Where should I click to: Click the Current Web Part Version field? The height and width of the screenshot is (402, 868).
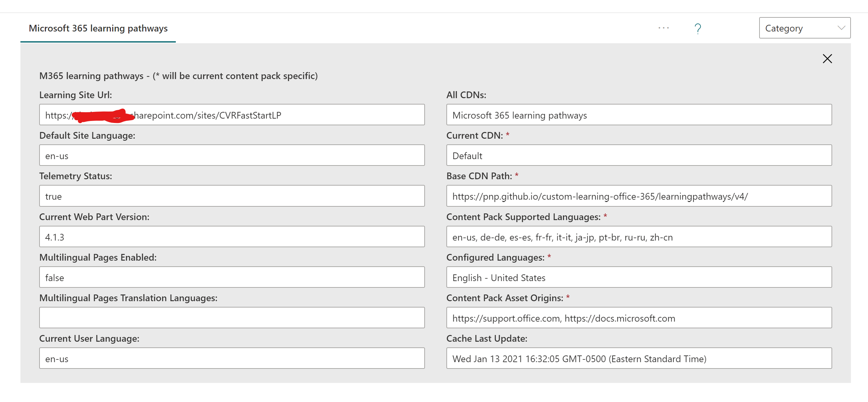232,237
